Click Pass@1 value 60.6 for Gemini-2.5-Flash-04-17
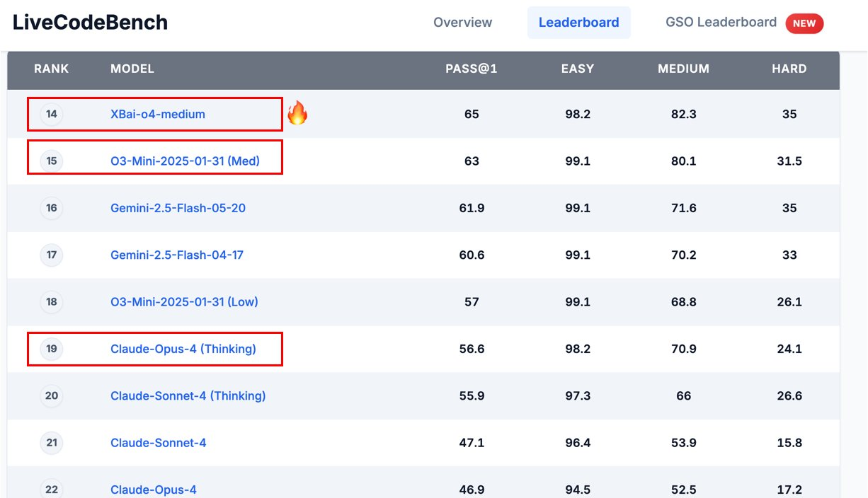The image size is (868, 498). point(472,255)
